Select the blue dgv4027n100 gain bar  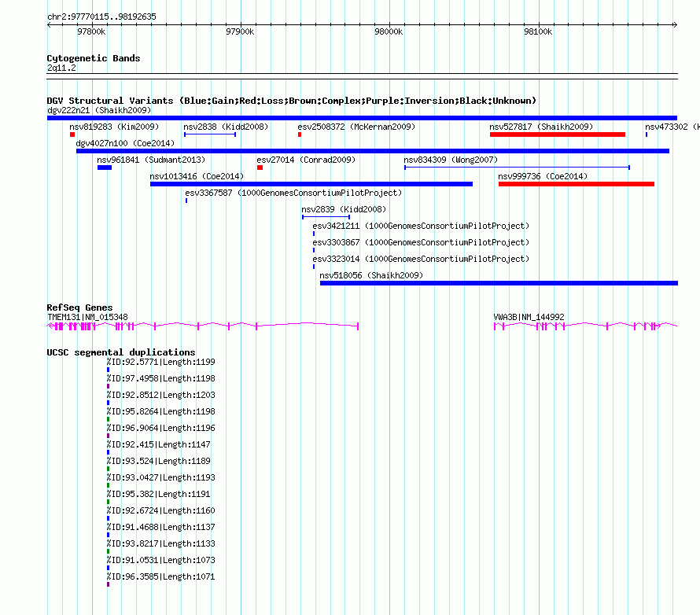click(373, 151)
